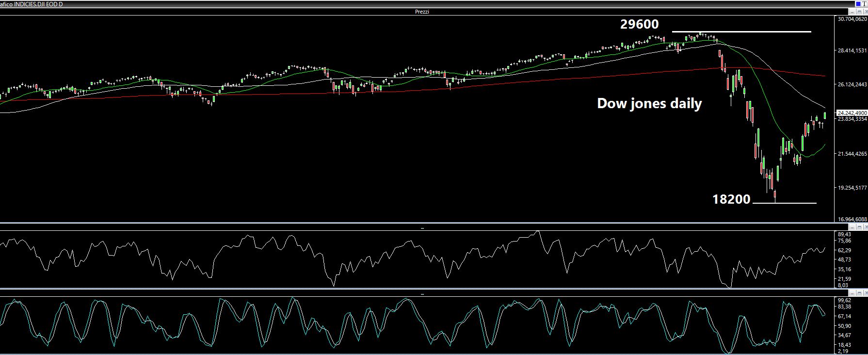The height and width of the screenshot is (355, 868).
Task: Select the Dow jones daily text label
Action: 649,104
